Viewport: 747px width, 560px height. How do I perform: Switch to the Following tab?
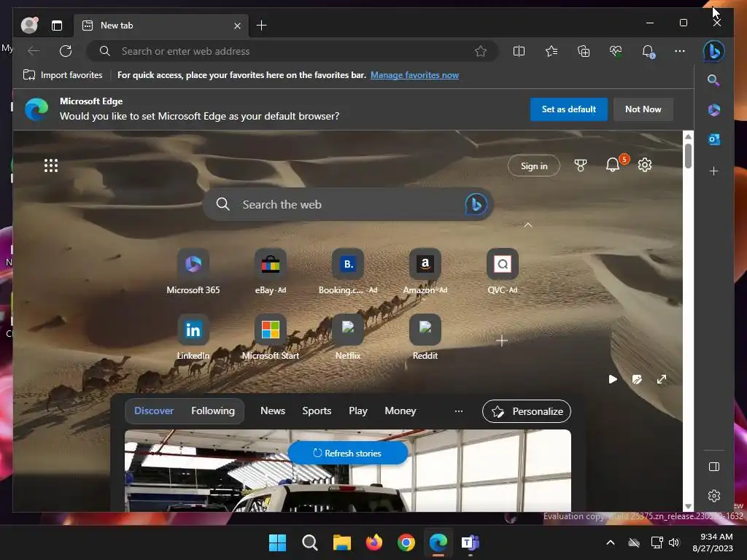213,411
